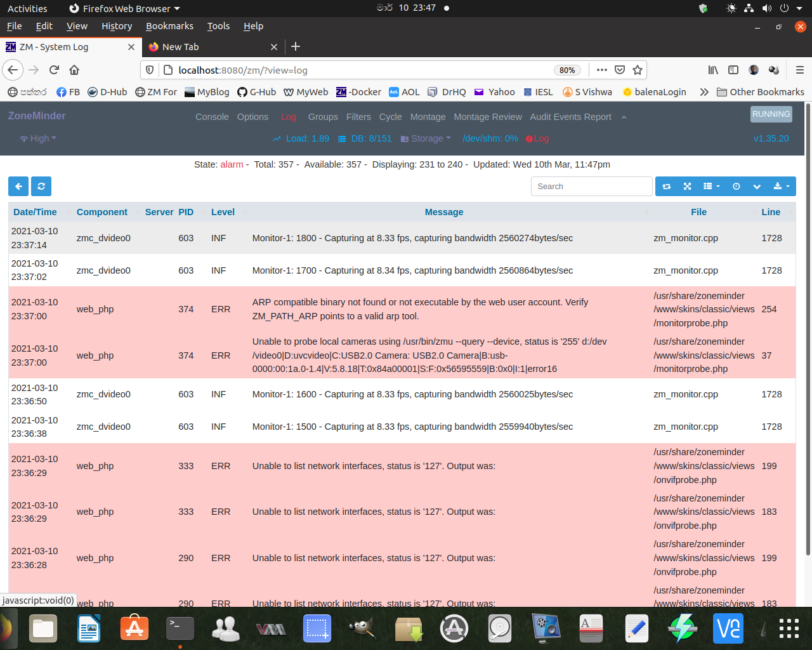Click the Monitor-1: 1800 capturing message
The width and height of the screenshot is (812, 650).
click(412, 238)
